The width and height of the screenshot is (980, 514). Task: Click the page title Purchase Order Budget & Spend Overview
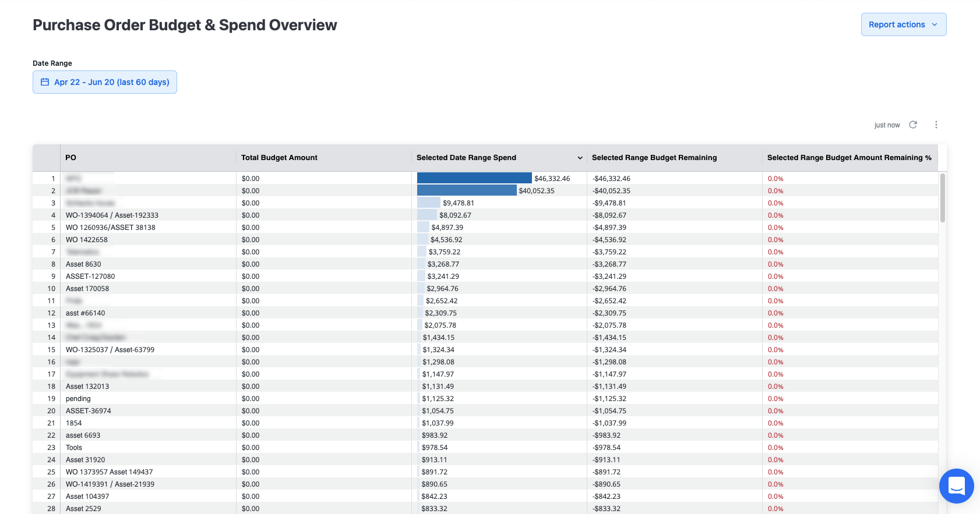(x=185, y=25)
